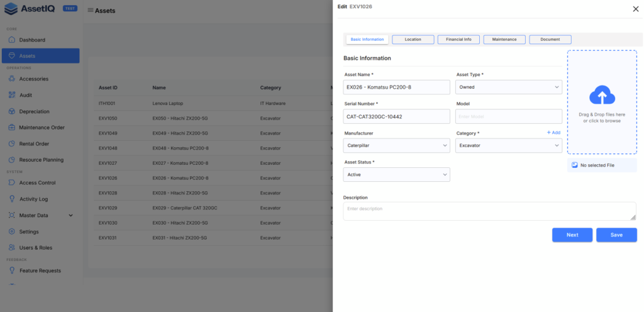Viewport: 644px width, 312px height.
Task: Click Asset ID EXV1026 in the table
Action: tap(108, 178)
